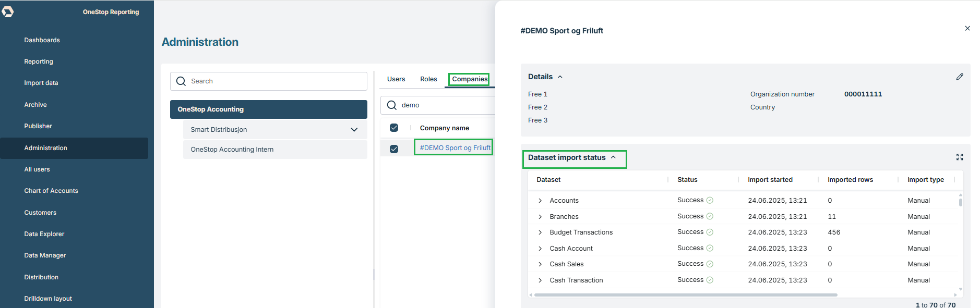980x308 pixels.
Task: Open Publisher in the sidebar
Action: (x=38, y=126)
